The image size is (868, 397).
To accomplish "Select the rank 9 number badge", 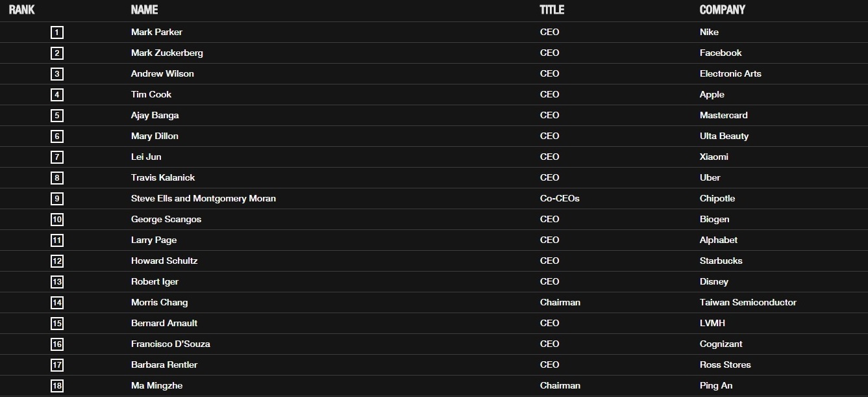I will [57, 199].
